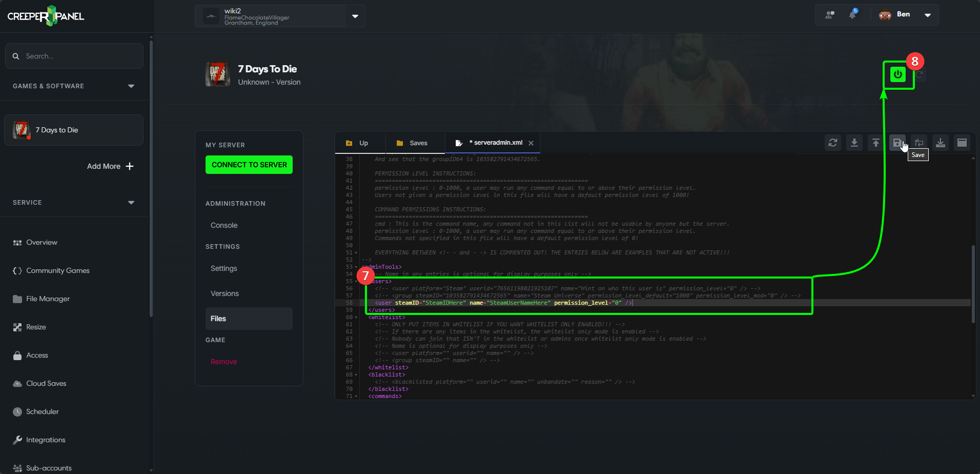Fold the whitelist block at line 60

356,318
